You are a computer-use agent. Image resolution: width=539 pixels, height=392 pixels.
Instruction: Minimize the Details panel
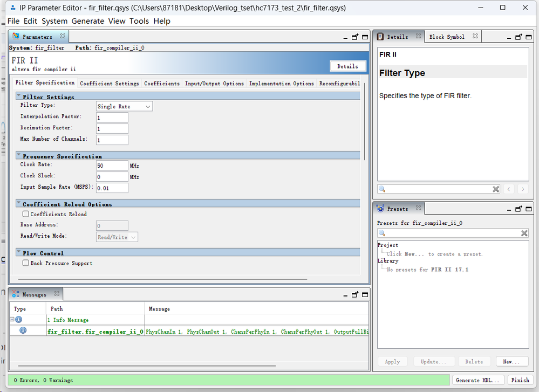tap(509, 37)
